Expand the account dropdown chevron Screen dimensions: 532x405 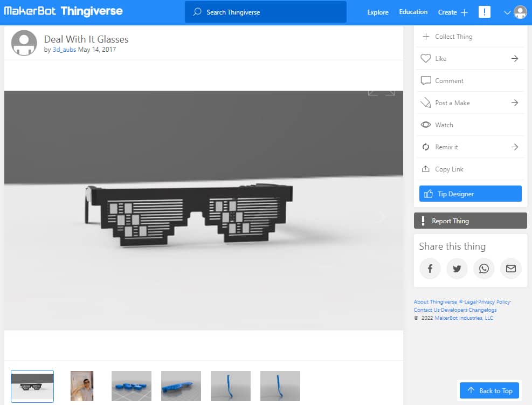(x=507, y=12)
